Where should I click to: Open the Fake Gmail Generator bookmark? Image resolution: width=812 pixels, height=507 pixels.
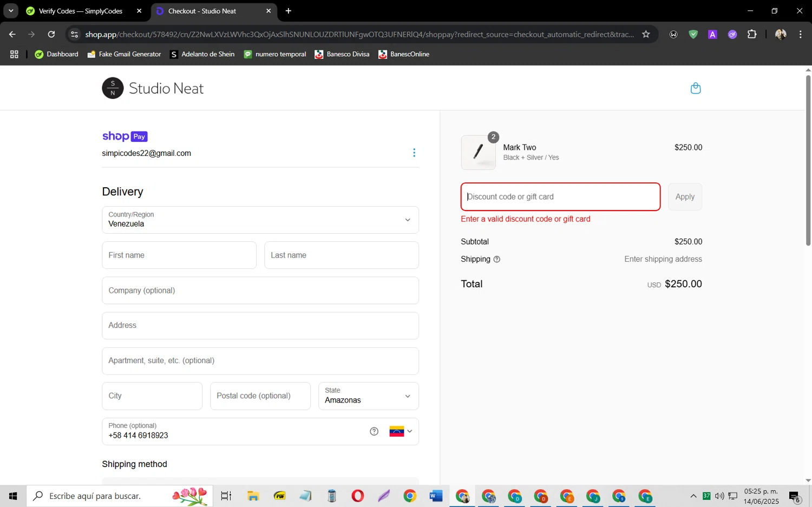point(124,54)
